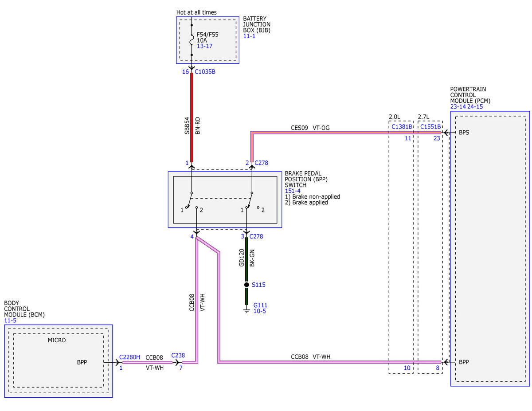
Task: Click the GD120 ground wire label
Action: 242,258
